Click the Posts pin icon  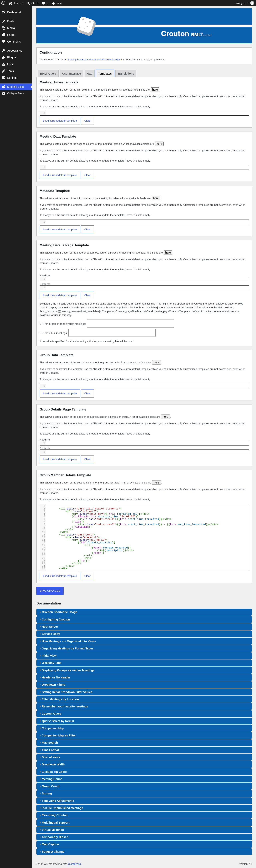pos(4,21)
